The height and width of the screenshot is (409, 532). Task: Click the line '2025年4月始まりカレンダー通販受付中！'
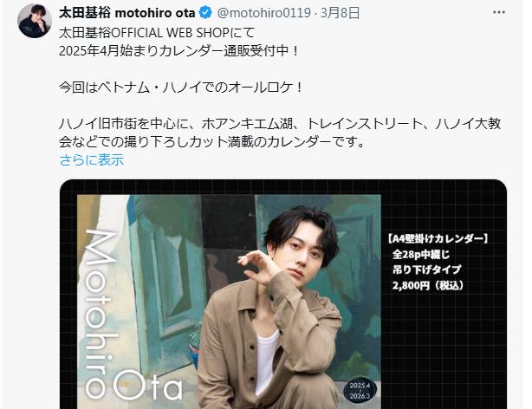point(180,51)
